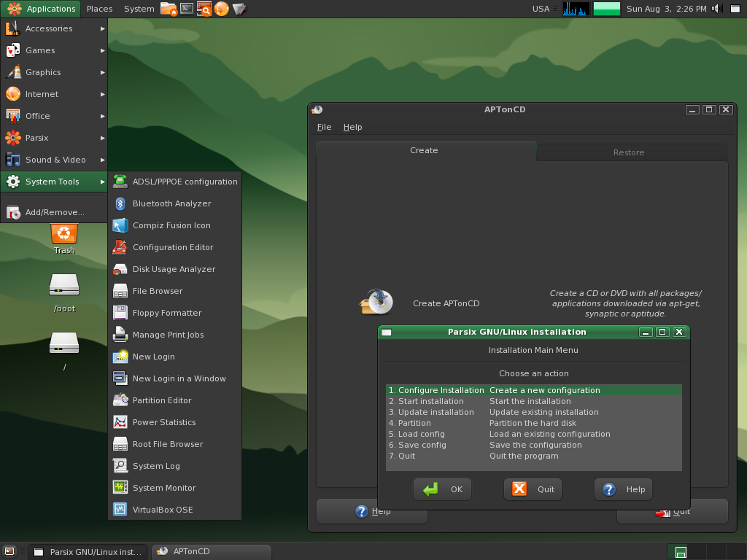Click the show desktop button in bottom panel
747x560 pixels.
click(9, 552)
